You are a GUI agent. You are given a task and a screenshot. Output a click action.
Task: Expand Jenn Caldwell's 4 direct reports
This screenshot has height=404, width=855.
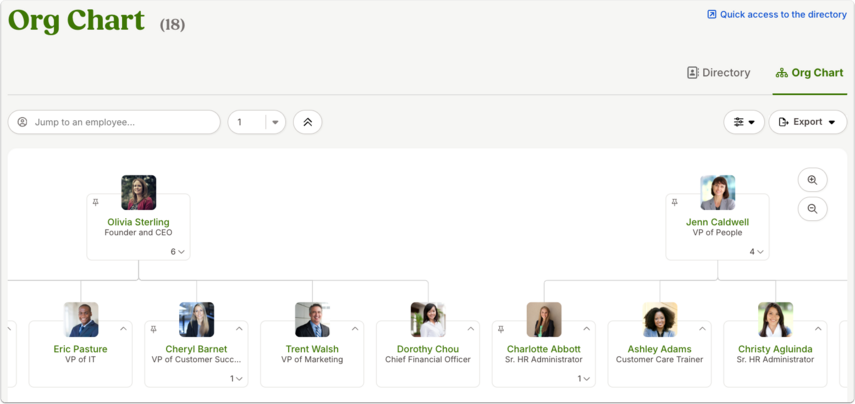(x=756, y=252)
